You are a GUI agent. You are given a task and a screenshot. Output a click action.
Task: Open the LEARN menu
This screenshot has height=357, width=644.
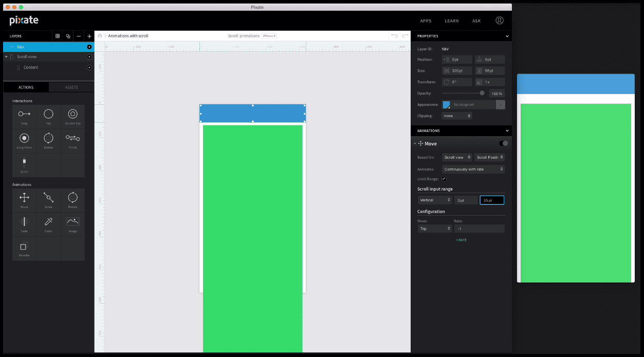tap(452, 21)
